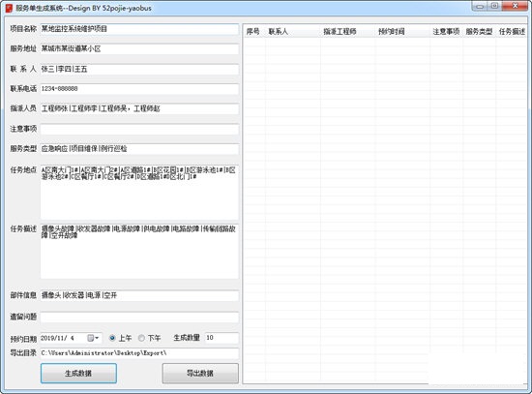The width and height of the screenshot is (532, 394).
Task: Click the 项目名称 input field
Action: tap(139, 29)
